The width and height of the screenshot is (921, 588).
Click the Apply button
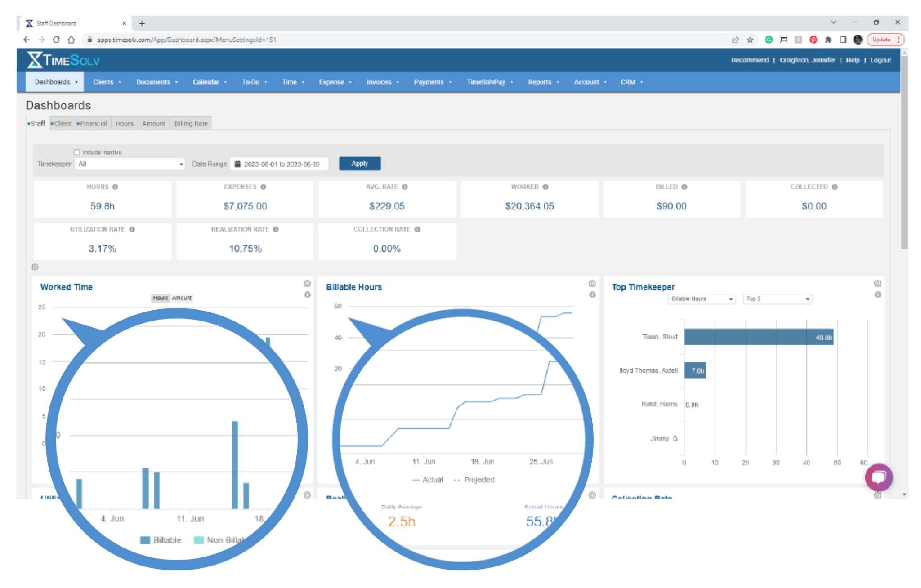[x=359, y=164]
